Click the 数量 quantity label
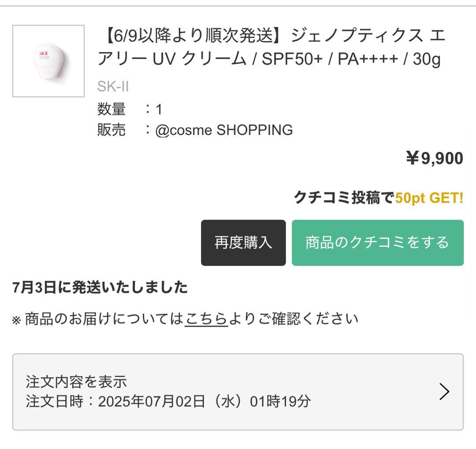476x449 pixels. click(112, 109)
